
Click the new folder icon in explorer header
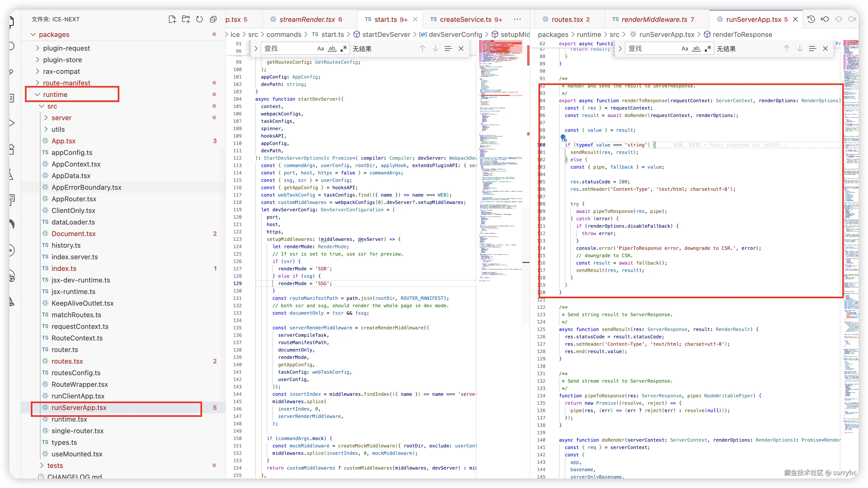pos(186,19)
